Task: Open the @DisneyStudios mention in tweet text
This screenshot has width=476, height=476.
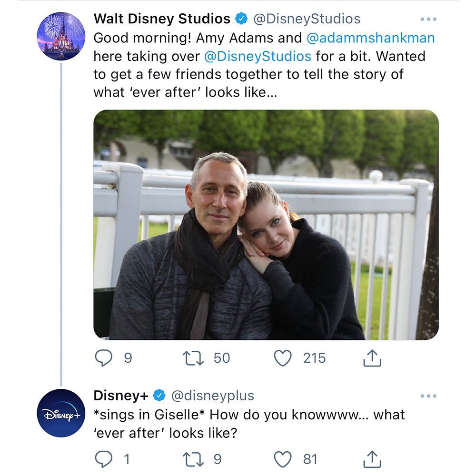Action: click(x=258, y=56)
